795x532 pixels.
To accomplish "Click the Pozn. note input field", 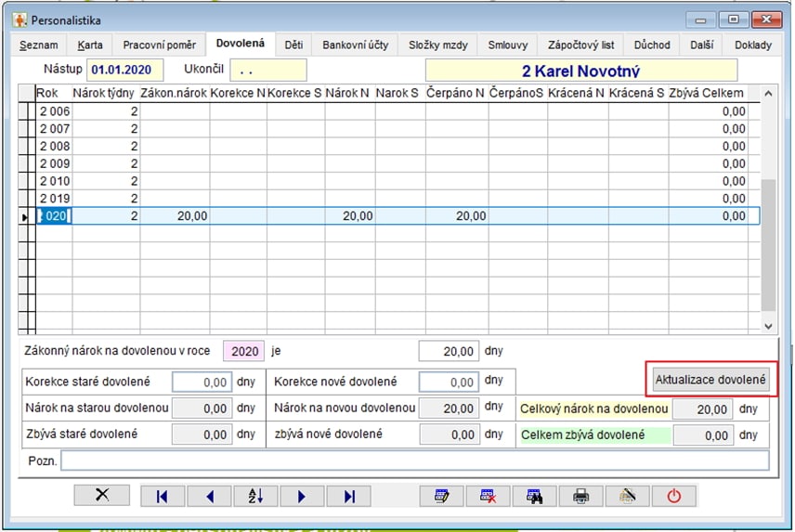I will coord(415,461).
